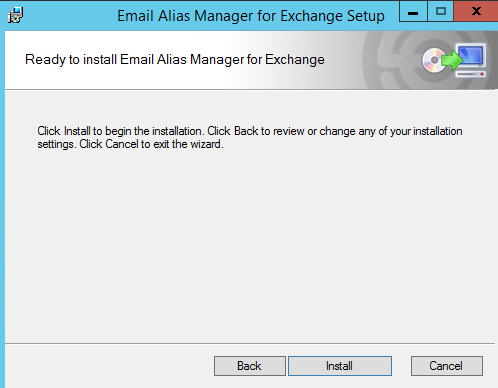Click the 'Email Alias Manager for Exchange Setup' title

pyautogui.click(x=251, y=16)
